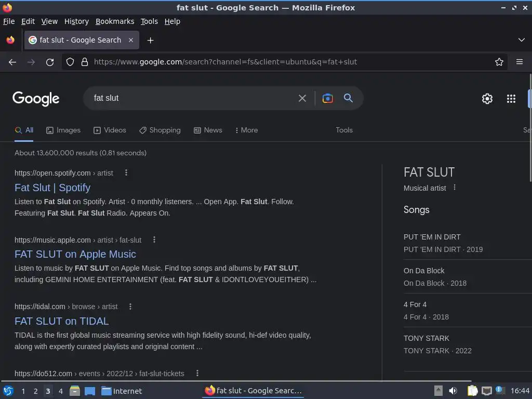Image resolution: width=532 pixels, height=399 pixels.
Task: Clear the Google search box
Action: point(302,98)
